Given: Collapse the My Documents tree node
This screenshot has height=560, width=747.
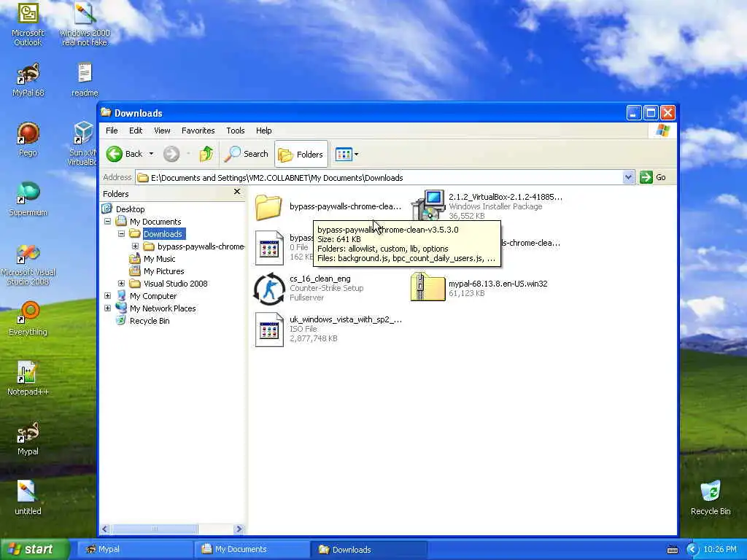Looking at the screenshot, I should tap(108, 222).
